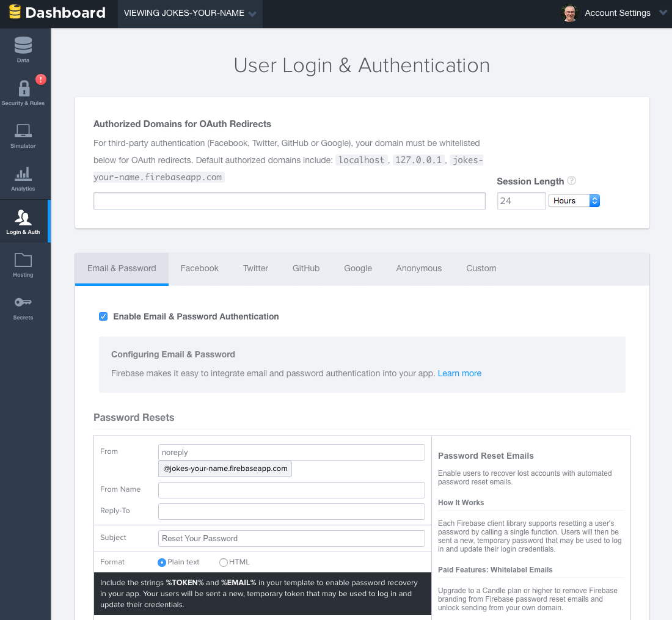
Task: Switch to the Custom tab
Action: (481, 269)
